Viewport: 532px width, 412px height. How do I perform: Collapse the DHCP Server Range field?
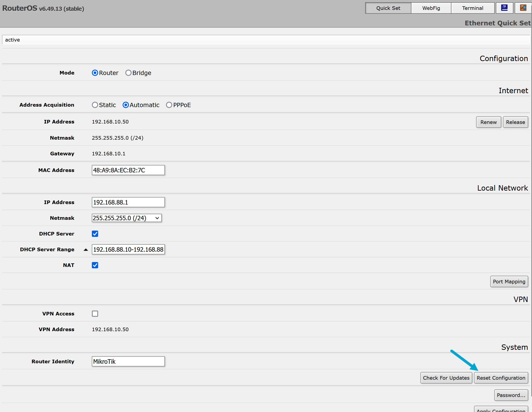[86, 249]
